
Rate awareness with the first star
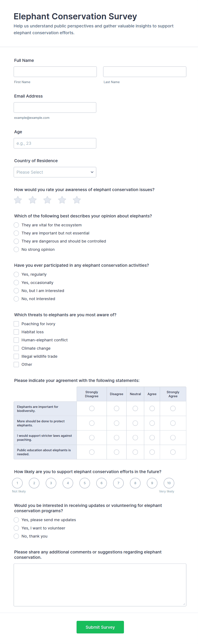tap(18, 200)
